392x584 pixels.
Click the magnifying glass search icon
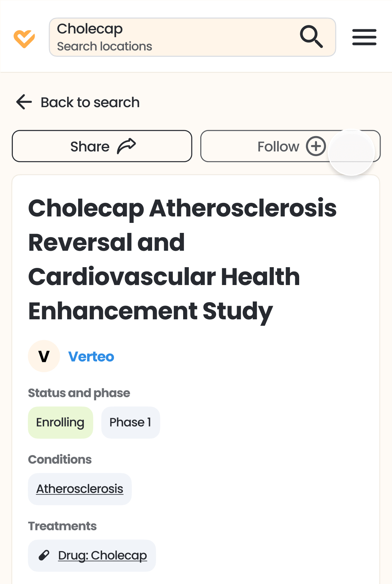(x=311, y=36)
